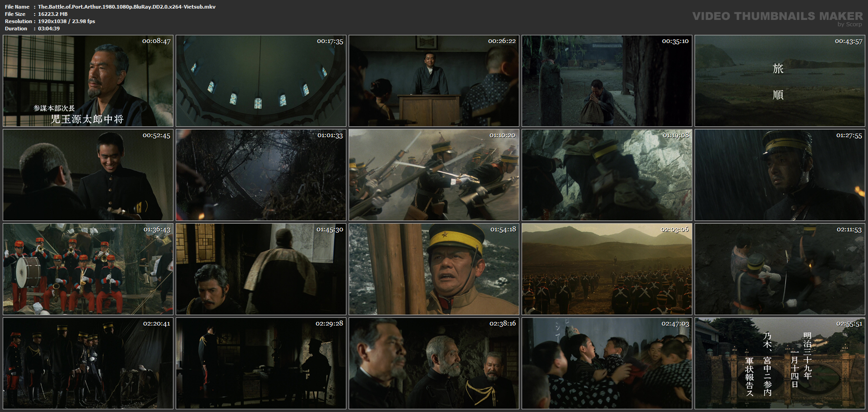Click the file name ending Vietsub.mkv
The image size is (868, 412).
127,7
